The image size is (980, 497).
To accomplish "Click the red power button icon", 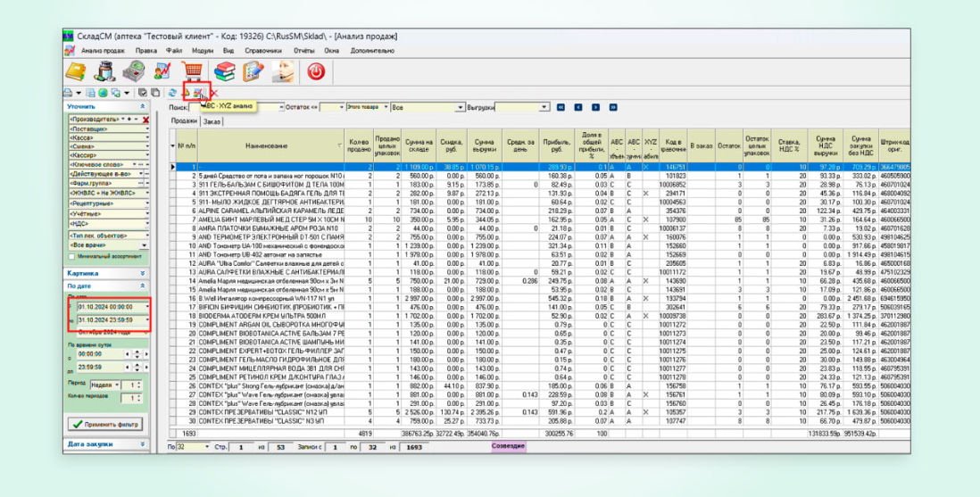I will (x=316, y=71).
